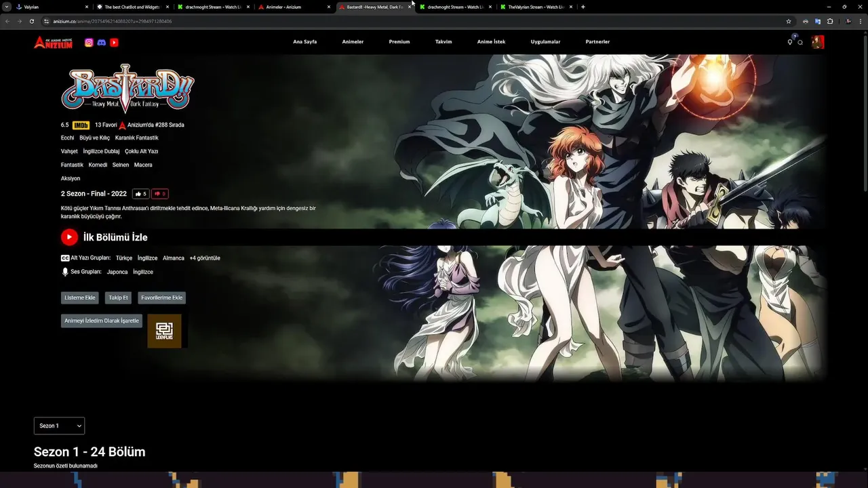
Task: Open the tab search dropdown arrow
Action: 5,7
